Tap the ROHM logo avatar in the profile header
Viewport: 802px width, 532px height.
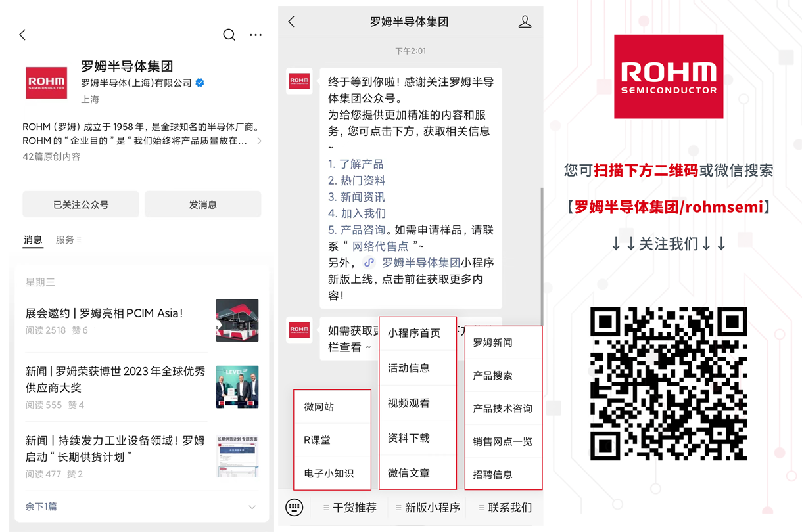click(46, 83)
